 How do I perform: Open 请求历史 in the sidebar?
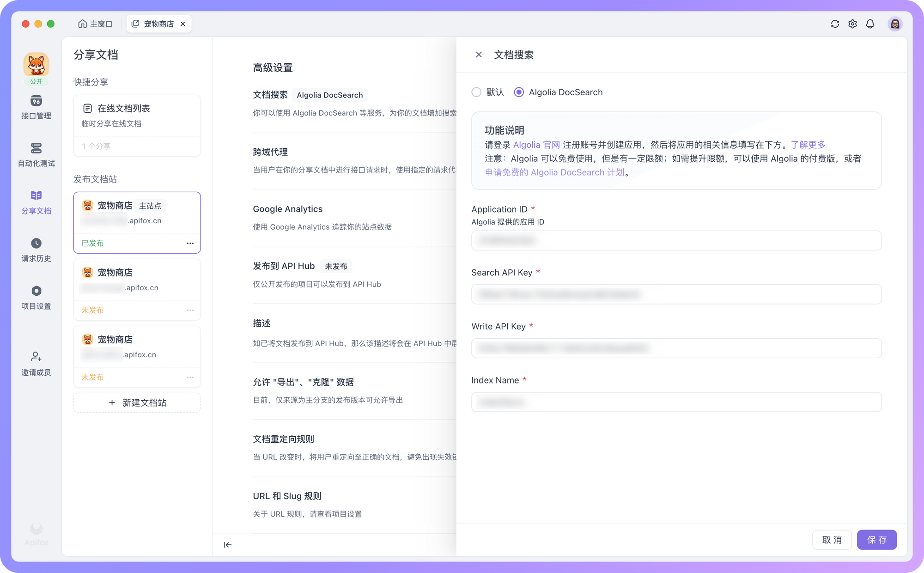36,250
